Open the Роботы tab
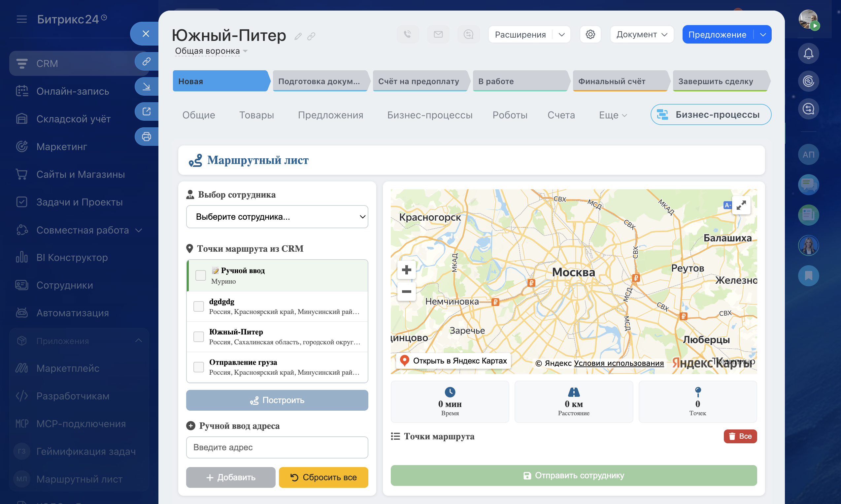The image size is (841, 504). pyautogui.click(x=510, y=115)
